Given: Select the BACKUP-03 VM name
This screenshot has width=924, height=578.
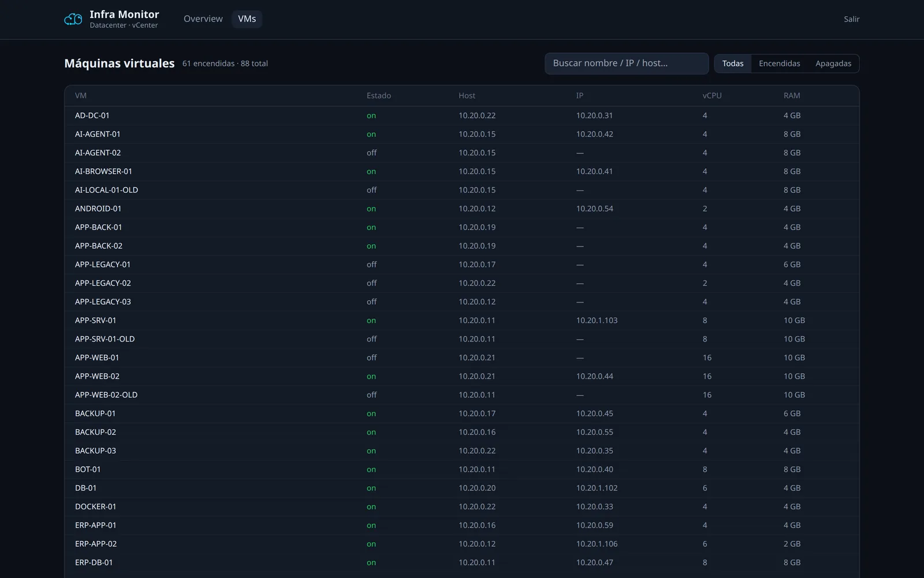Looking at the screenshot, I should coord(95,451).
